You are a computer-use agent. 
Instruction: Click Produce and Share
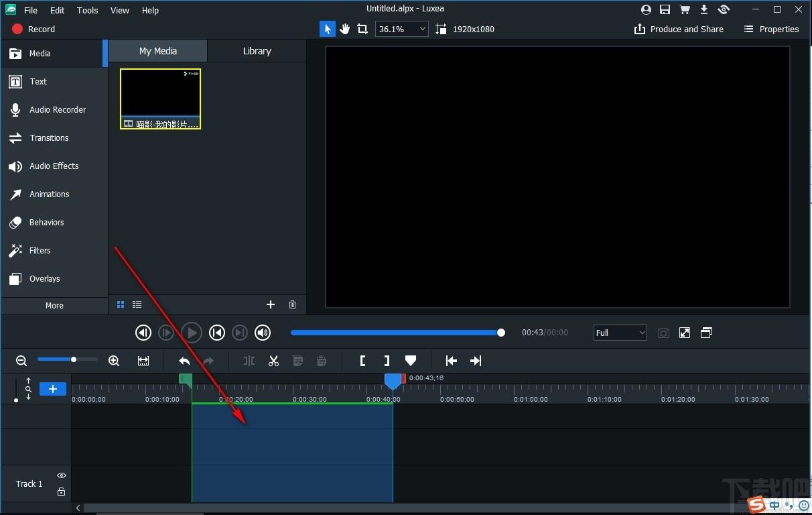tap(679, 29)
